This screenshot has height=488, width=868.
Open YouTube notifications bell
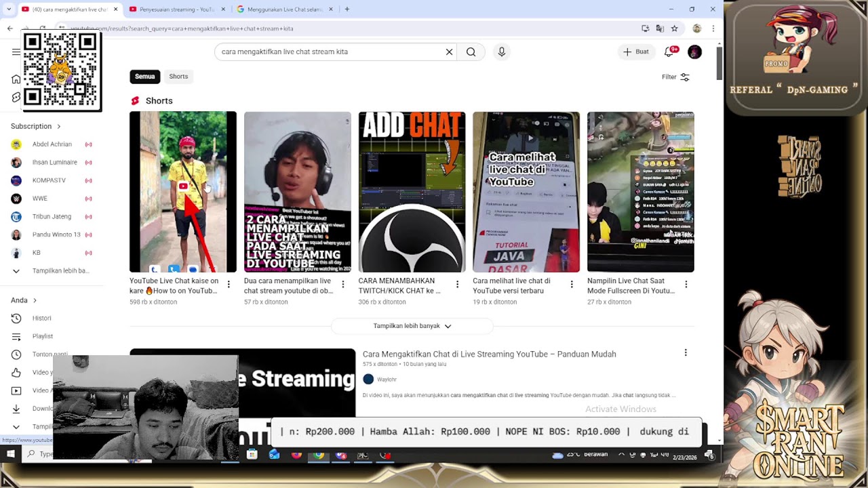pyautogui.click(x=669, y=52)
